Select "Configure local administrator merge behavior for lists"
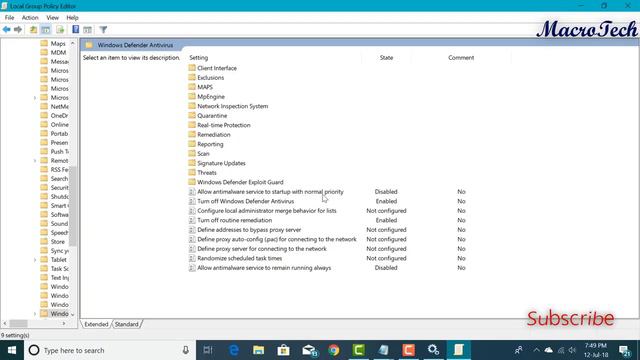Screen dimensions: 640x360 (267, 211)
